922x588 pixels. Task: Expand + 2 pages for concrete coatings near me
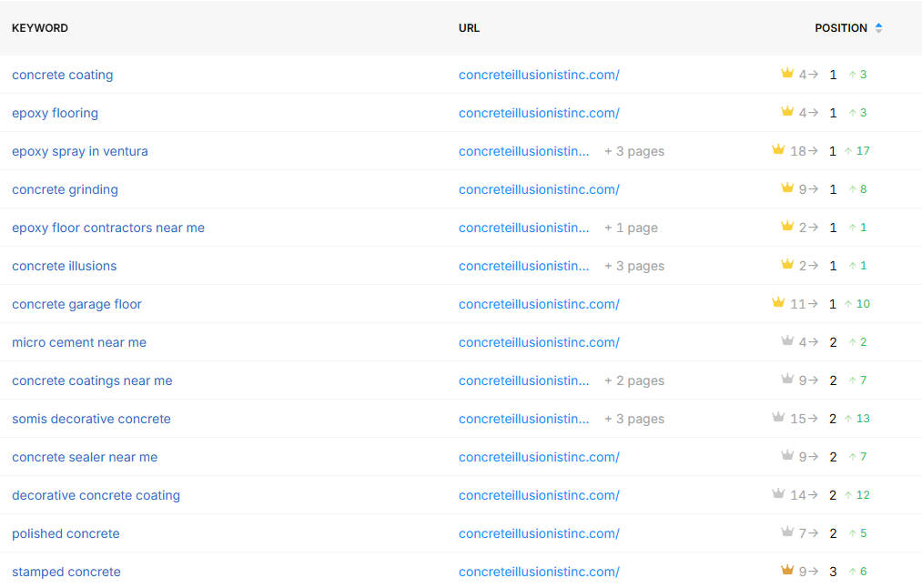pyautogui.click(x=634, y=380)
